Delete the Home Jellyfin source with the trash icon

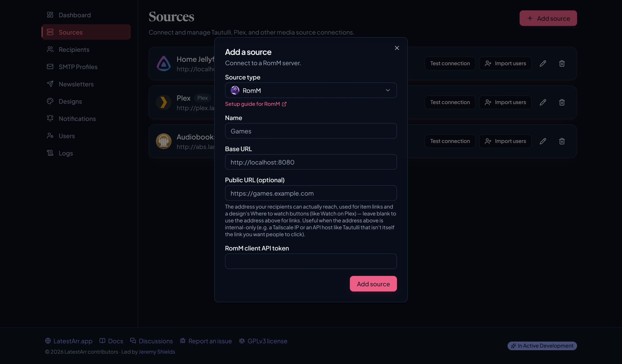click(562, 63)
